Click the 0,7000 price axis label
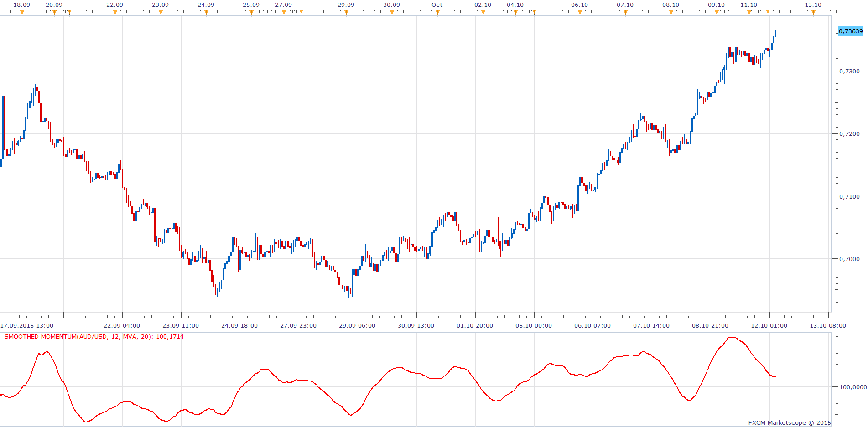Screen dimensions: 868x427 click(850, 259)
